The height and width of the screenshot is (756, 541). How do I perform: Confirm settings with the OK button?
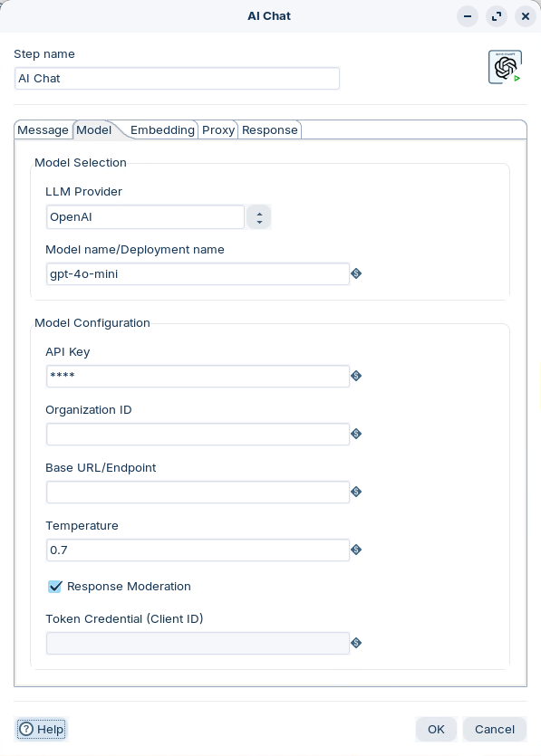click(436, 729)
